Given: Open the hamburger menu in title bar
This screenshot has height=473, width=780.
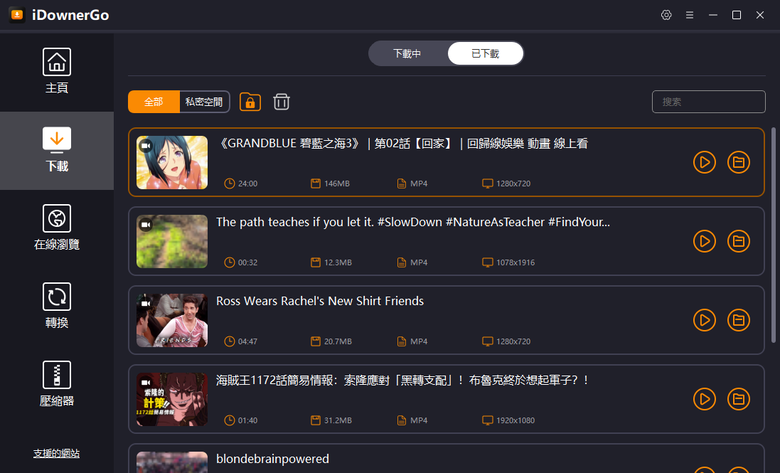Looking at the screenshot, I should pyautogui.click(x=689, y=15).
